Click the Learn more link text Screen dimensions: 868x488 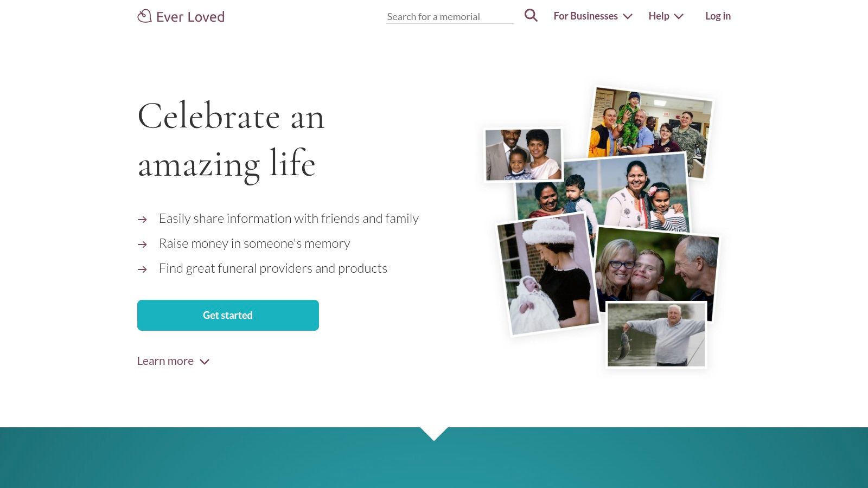tap(165, 361)
